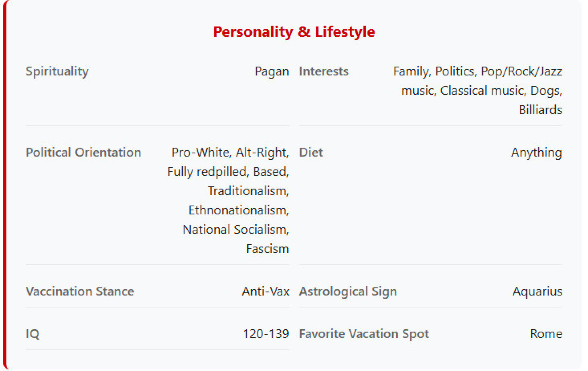Click the IQ label
588x371 pixels.
pos(32,334)
